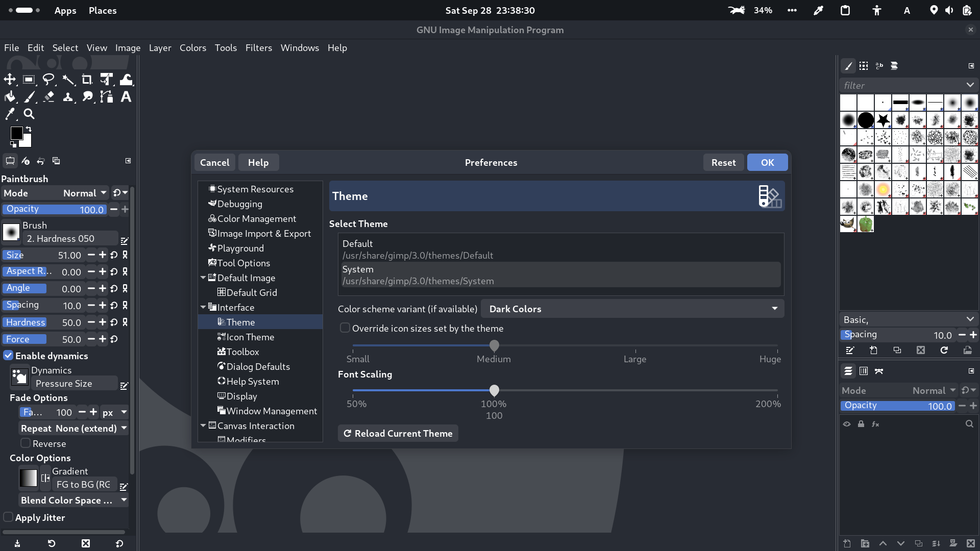Open Color scheme variant Dark Colors dropdown

click(x=632, y=309)
